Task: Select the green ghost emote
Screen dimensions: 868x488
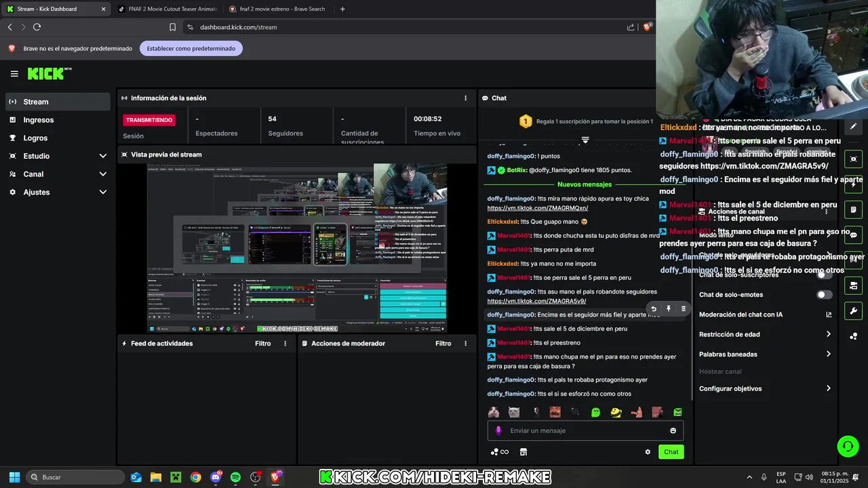Action: pos(595,412)
